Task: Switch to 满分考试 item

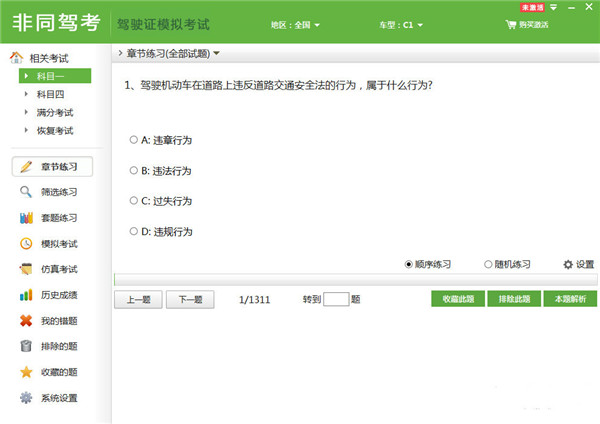Action: tap(55, 113)
